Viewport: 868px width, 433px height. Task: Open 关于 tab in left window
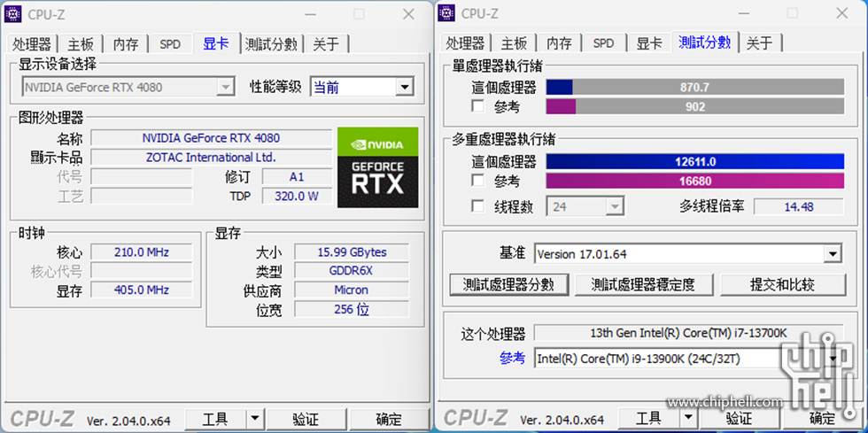tap(326, 44)
